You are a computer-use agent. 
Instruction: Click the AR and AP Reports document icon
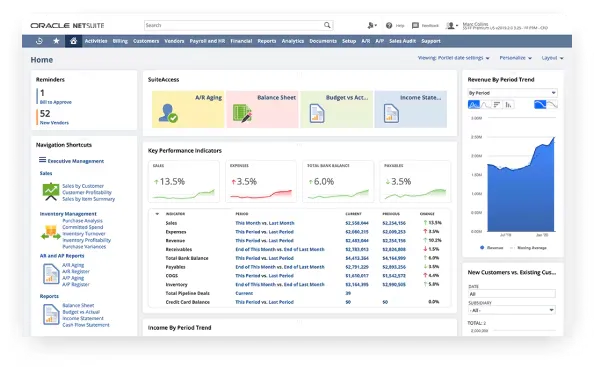(51, 273)
